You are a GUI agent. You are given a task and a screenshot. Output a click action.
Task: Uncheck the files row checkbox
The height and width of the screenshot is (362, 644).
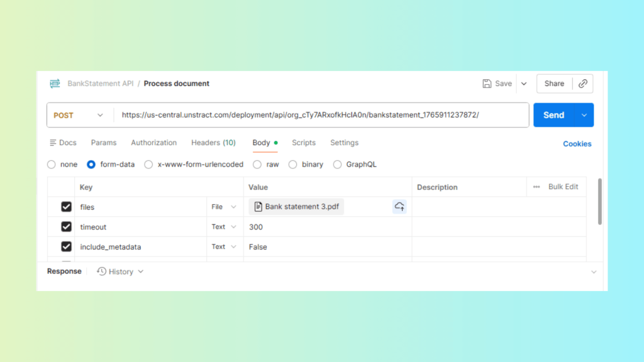click(x=66, y=207)
